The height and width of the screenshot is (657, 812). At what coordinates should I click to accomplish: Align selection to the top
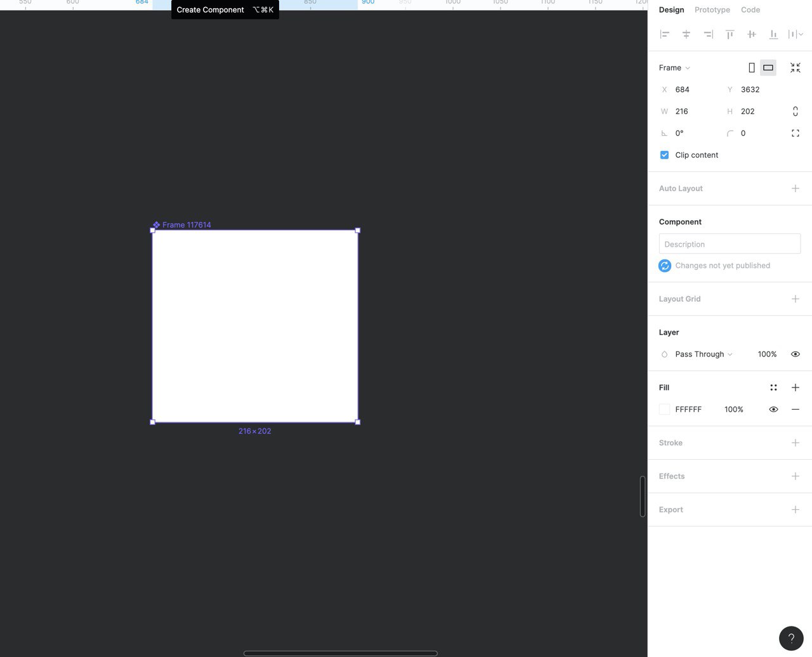[730, 34]
